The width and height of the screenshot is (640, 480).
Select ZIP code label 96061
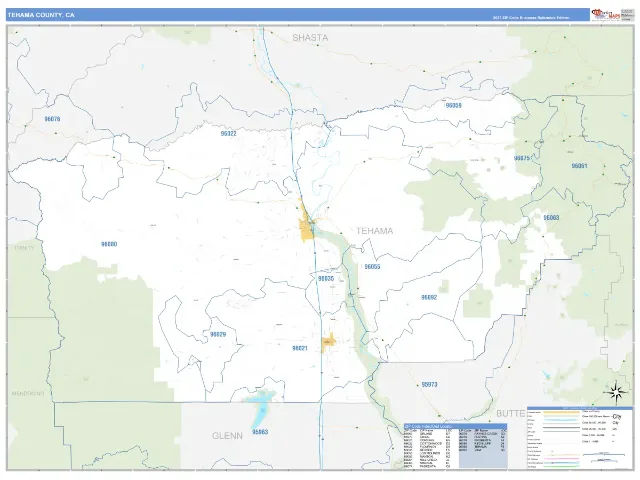[x=579, y=166]
